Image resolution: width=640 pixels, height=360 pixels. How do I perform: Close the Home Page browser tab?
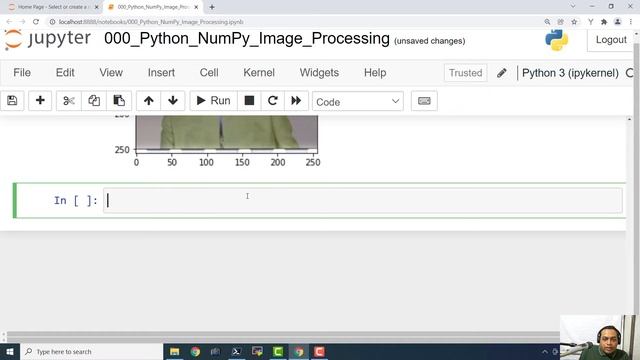click(x=96, y=7)
